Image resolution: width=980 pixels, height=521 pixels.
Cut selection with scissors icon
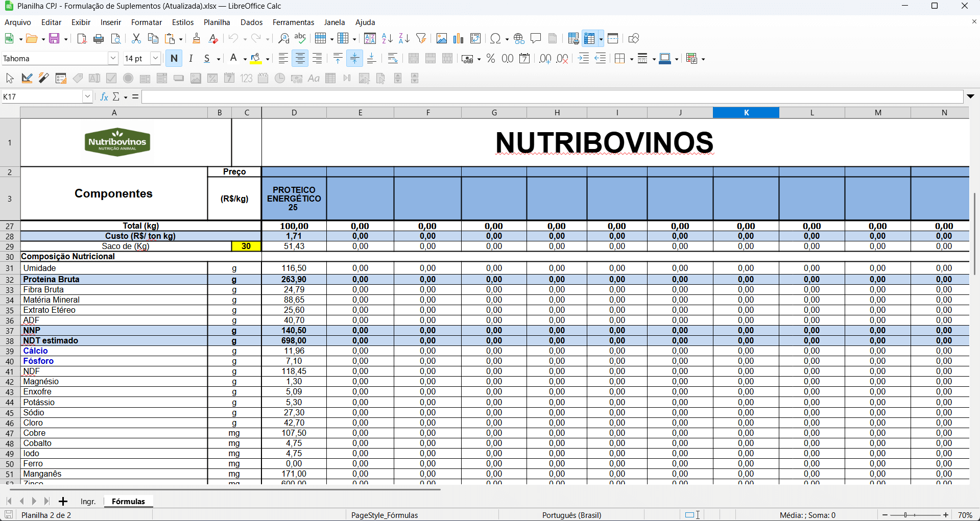pyautogui.click(x=136, y=39)
